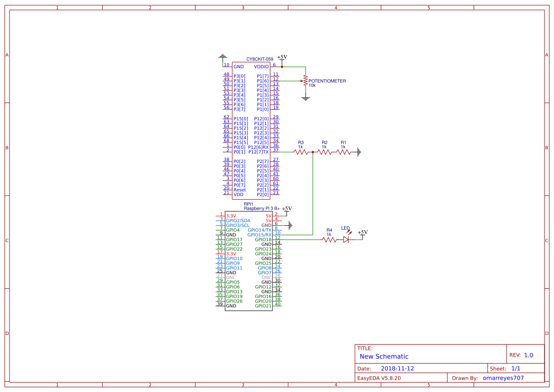Screen dimensions: 554x392
Task: Click the ground symbol at CY8CKIT pin 10
Action: pyautogui.click(x=223, y=57)
